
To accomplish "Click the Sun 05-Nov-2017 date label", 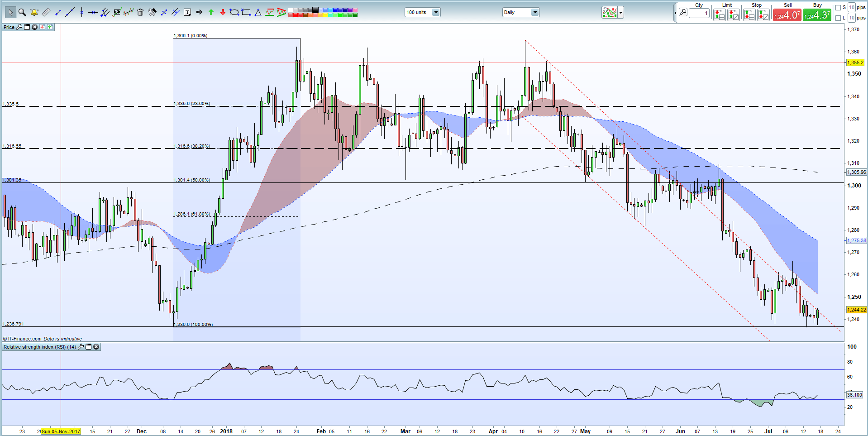I will coord(61,431).
